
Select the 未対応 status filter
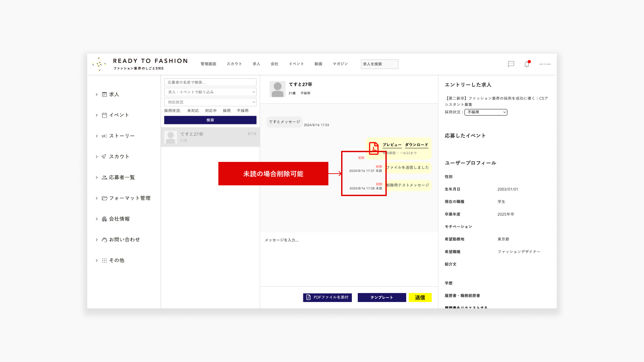pyautogui.click(x=193, y=111)
